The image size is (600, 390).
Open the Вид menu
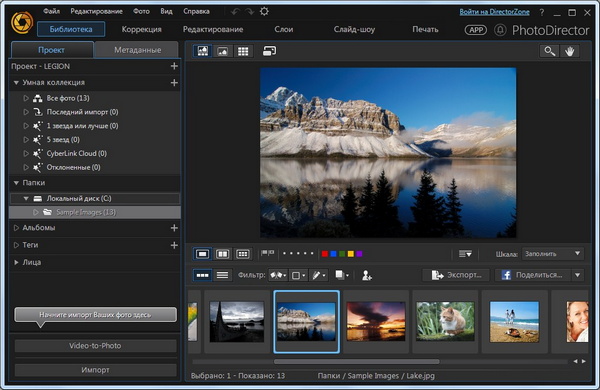coord(166,11)
